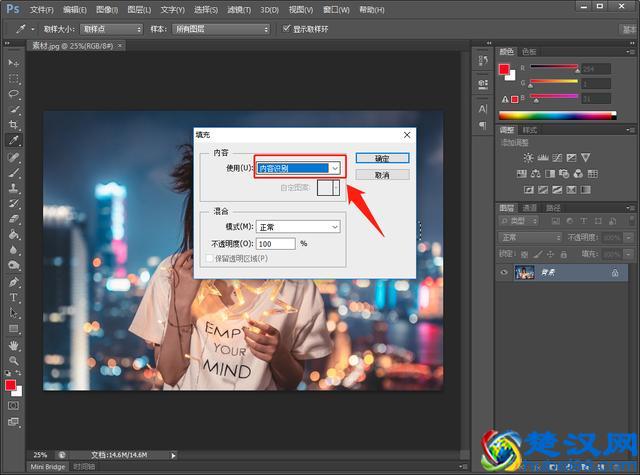The height and width of the screenshot is (475, 640).
Task: Enable the 保留透明区域 checkbox
Action: coord(207,258)
